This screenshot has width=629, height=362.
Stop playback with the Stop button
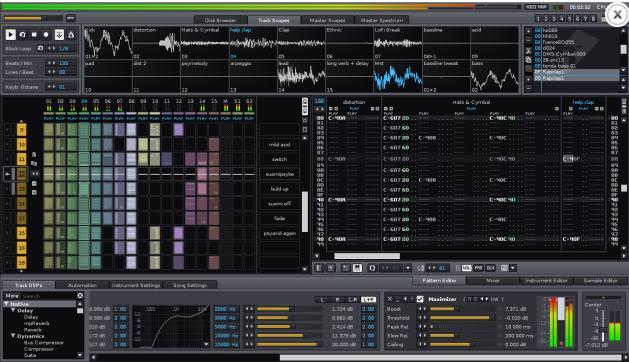click(34, 35)
